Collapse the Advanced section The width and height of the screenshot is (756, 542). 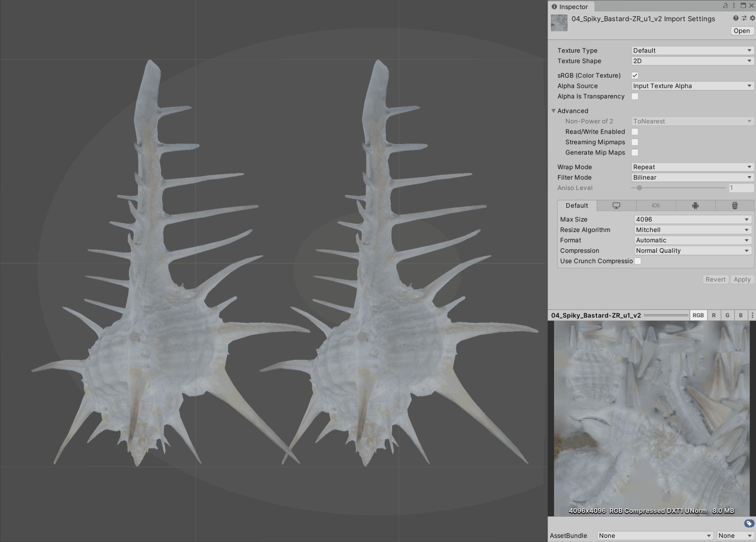click(553, 111)
